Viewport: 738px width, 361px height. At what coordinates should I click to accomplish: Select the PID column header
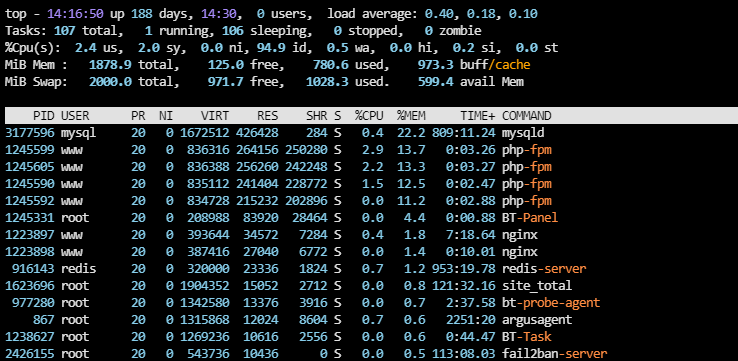pyautogui.click(x=43, y=116)
